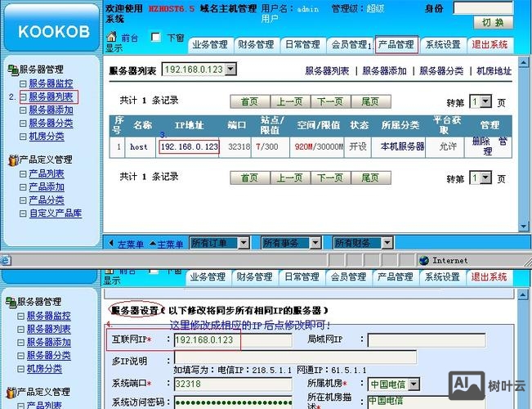Click the 局域网IP input field
This screenshot has height=409, width=532.
coord(427,340)
